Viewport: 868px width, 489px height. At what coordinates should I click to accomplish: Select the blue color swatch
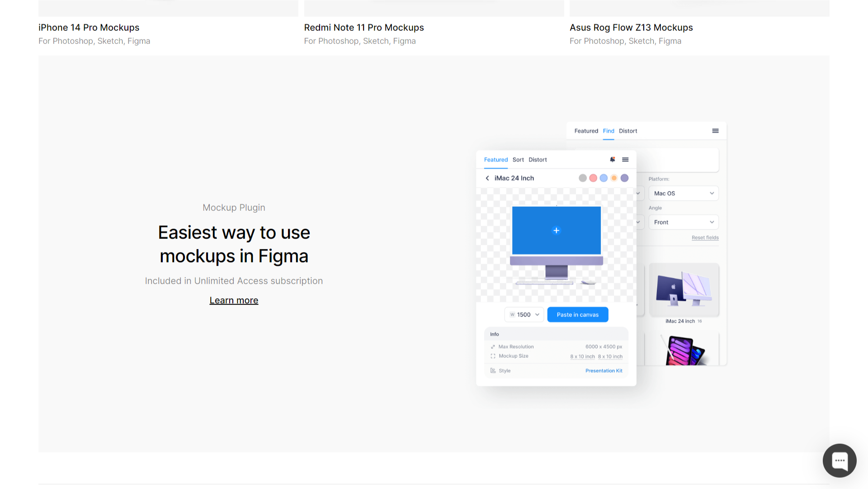(x=604, y=178)
